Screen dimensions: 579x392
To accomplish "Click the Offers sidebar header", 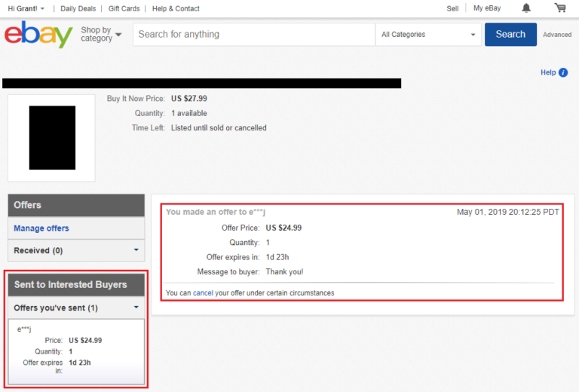I will point(76,205).
